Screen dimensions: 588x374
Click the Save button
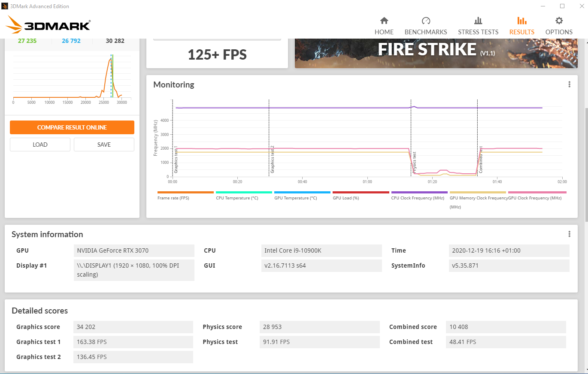pos(104,145)
